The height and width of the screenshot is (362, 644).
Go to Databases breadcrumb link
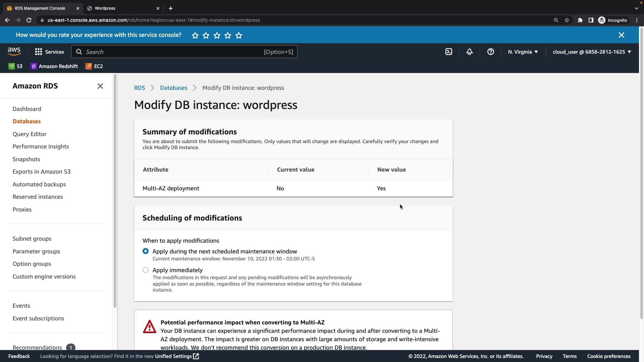[x=173, y=88]
